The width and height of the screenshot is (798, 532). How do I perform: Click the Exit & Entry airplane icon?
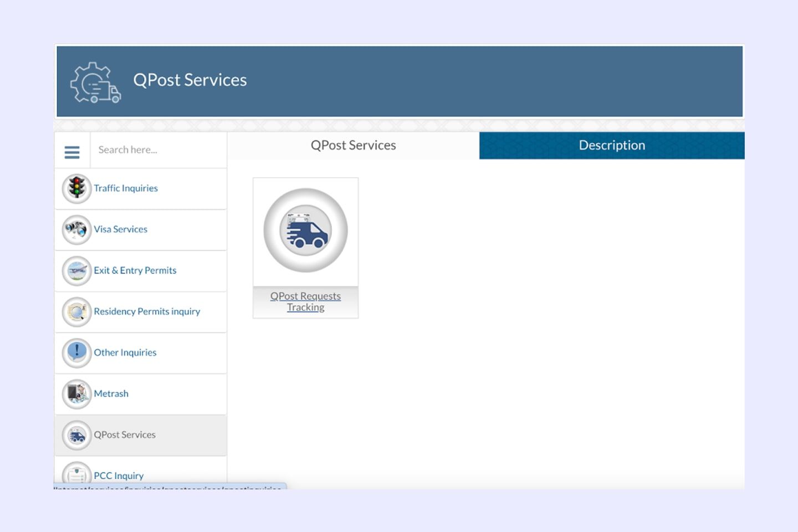coord(76,270)
